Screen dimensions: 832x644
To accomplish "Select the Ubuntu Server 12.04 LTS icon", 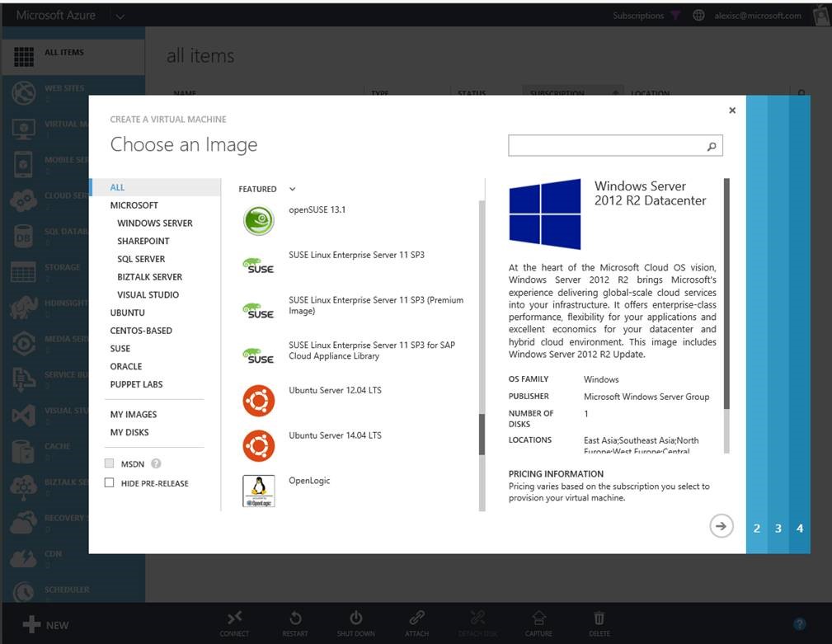I will 259,401.
